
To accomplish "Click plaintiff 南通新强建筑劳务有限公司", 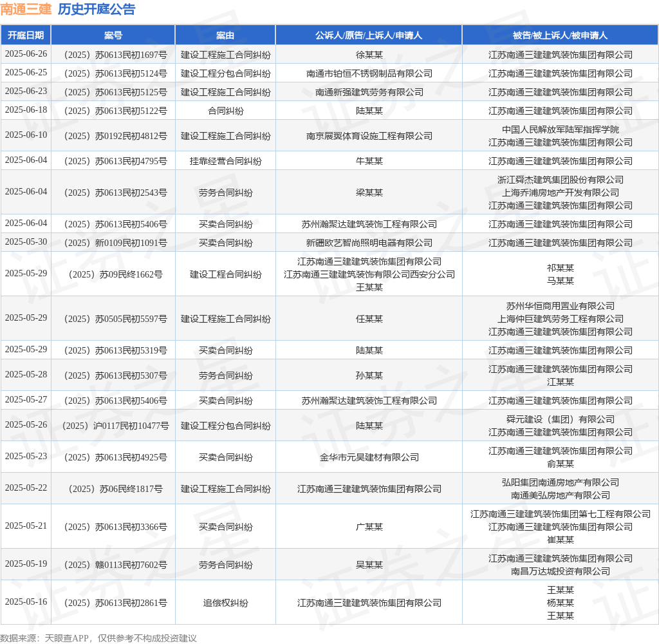I will pyautogui.click(x=369, y=92).
